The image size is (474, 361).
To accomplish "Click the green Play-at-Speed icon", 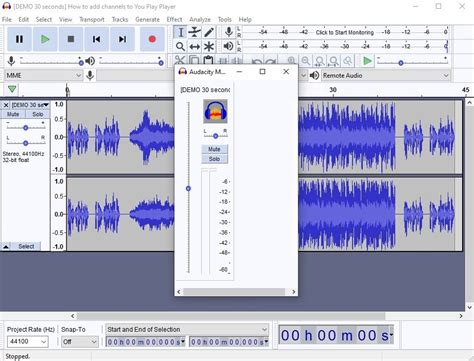I will pos(367,61).
